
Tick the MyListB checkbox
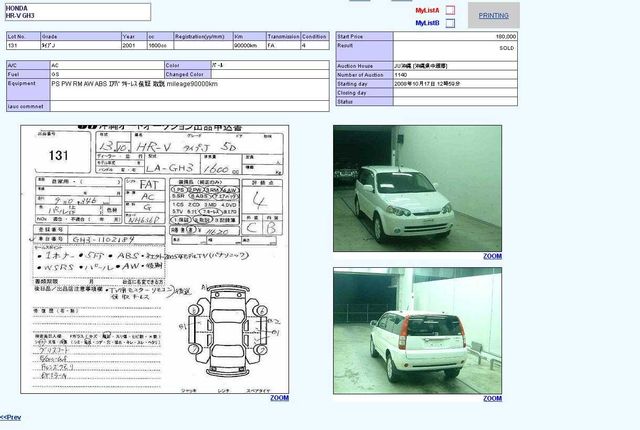tap(450, 23)
